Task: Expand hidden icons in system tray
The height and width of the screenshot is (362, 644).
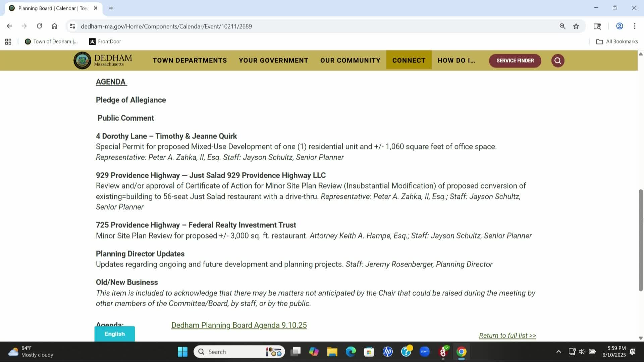Action: coord(559,352)
